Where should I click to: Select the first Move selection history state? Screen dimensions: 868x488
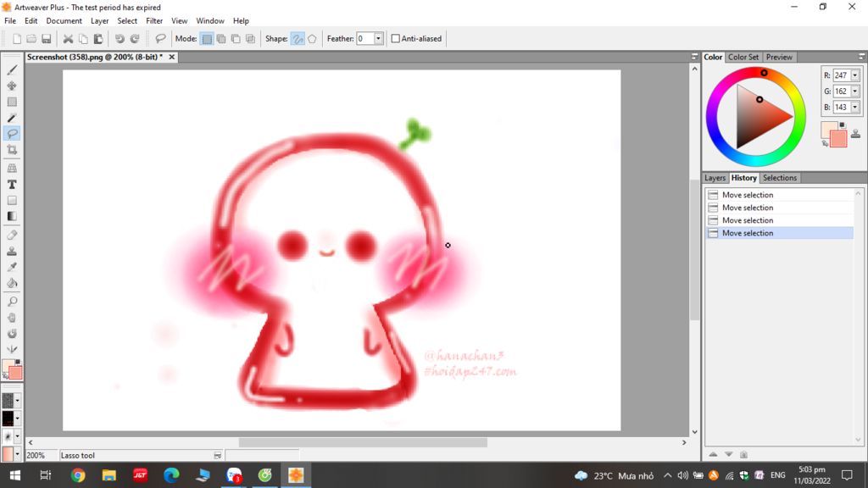click(x=780, y=195)
